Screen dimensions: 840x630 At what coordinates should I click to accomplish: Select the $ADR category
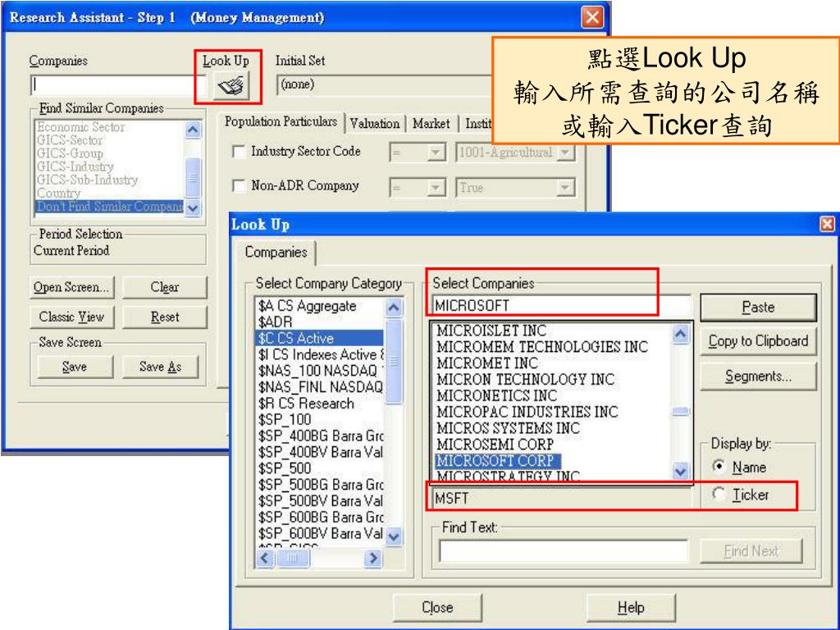click(x=276, y=322)
